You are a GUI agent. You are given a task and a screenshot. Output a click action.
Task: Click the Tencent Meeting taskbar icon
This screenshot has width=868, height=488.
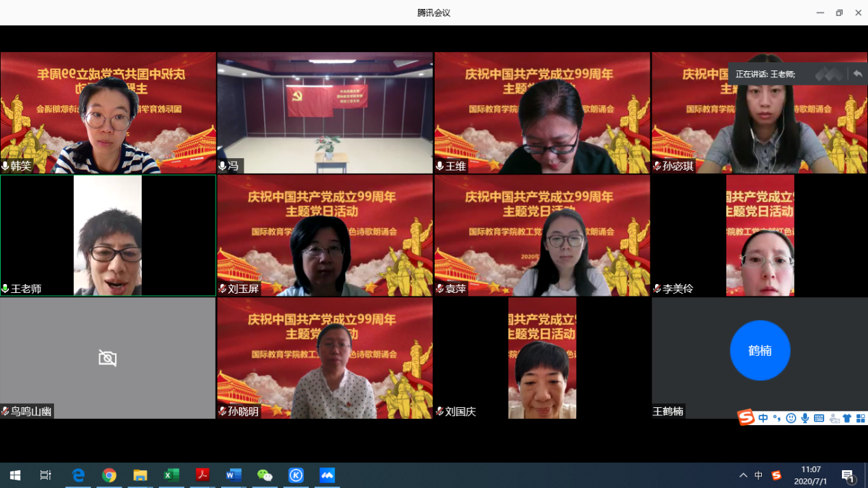pos(327,475)
